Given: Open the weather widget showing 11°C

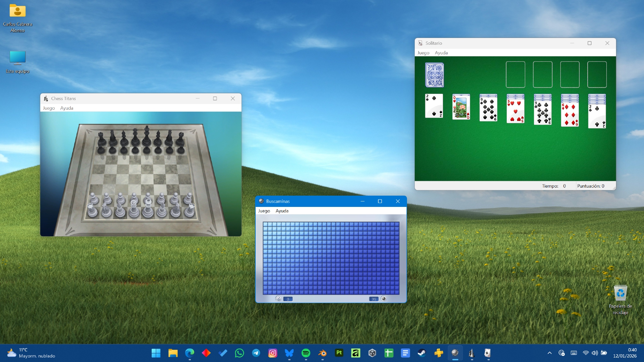Looking at the screenshot, I should (x=31, y=353).
